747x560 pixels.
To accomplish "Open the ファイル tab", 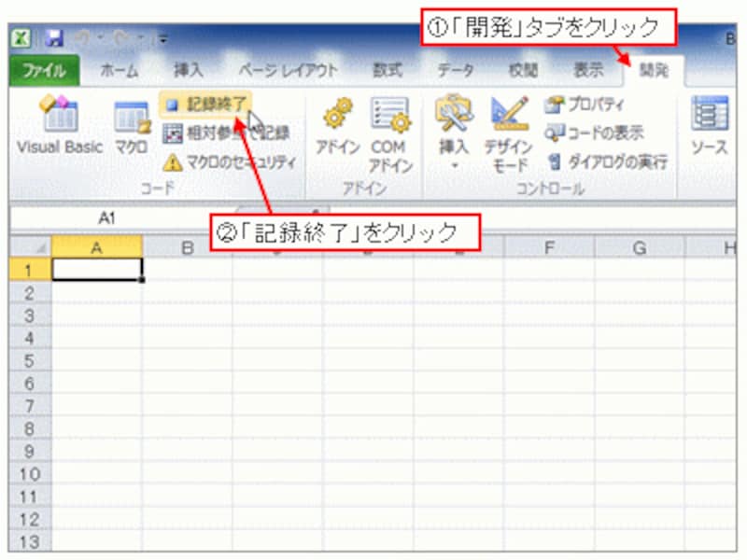I will click(44, 71).
